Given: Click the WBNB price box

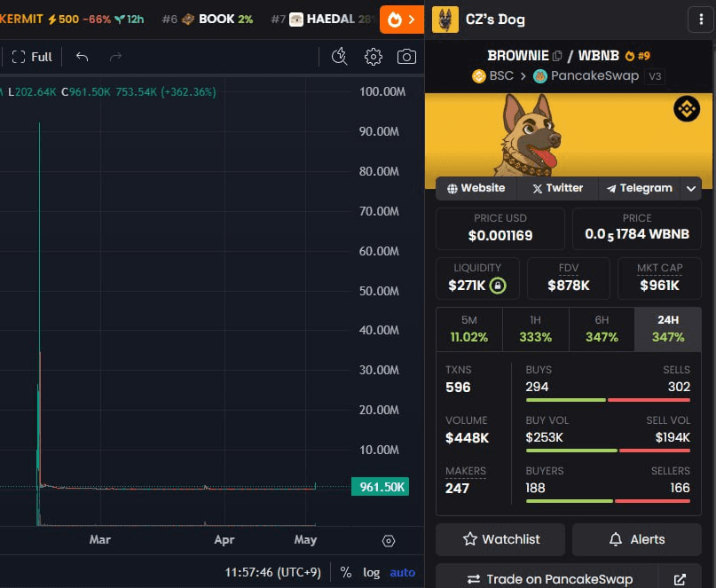Looking at the screenshot, I should pos(636,229).
